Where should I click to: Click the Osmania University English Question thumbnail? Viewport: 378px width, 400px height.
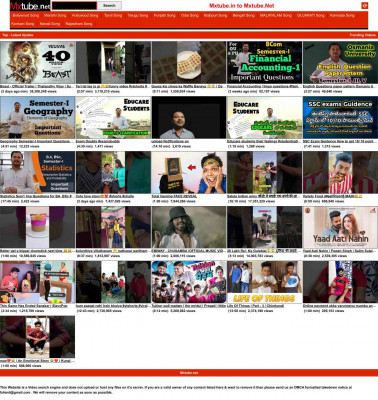click(340, 62)
